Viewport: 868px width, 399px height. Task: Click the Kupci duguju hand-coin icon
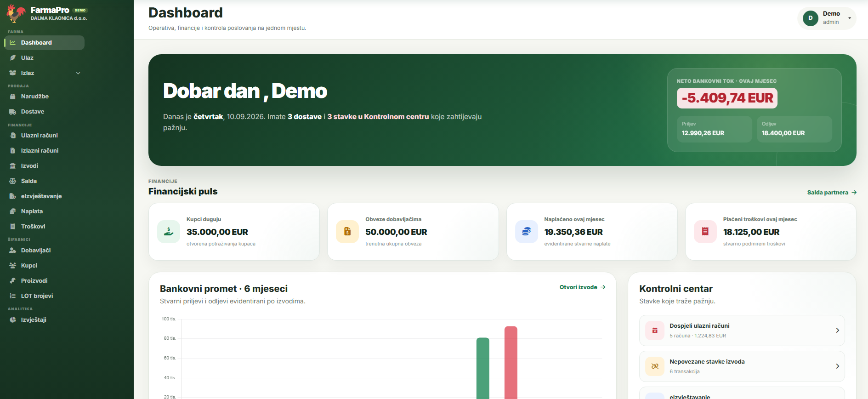point(169,232)
